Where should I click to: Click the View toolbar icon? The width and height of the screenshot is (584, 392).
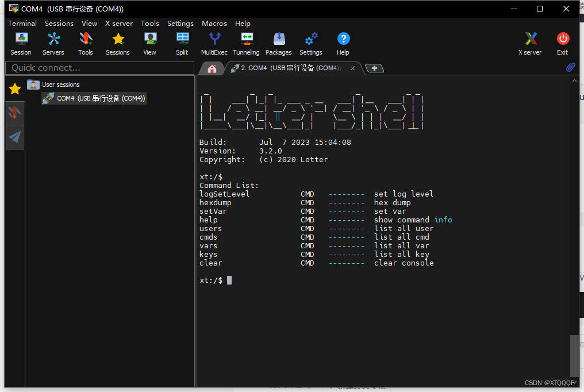tap(149, 39)
